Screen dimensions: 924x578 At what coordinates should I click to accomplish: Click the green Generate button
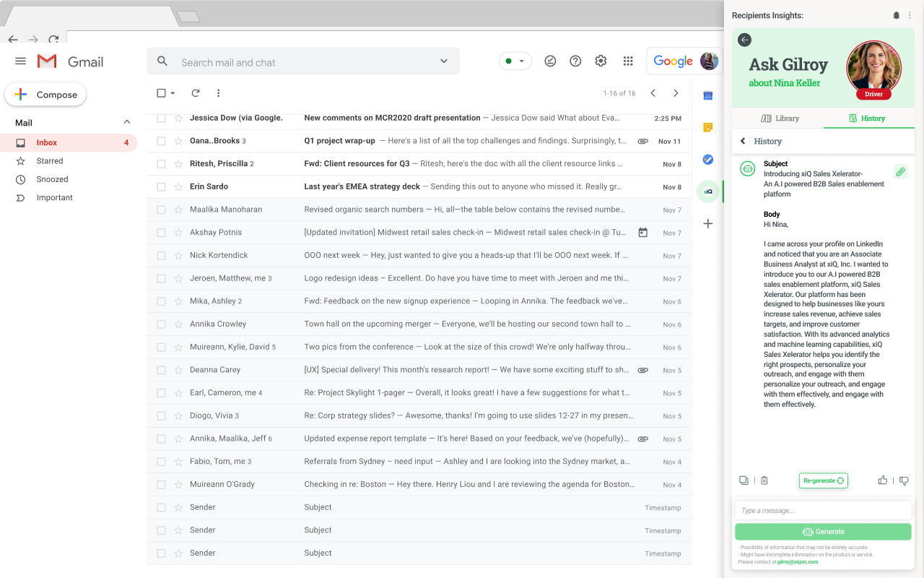pos(823,532)
